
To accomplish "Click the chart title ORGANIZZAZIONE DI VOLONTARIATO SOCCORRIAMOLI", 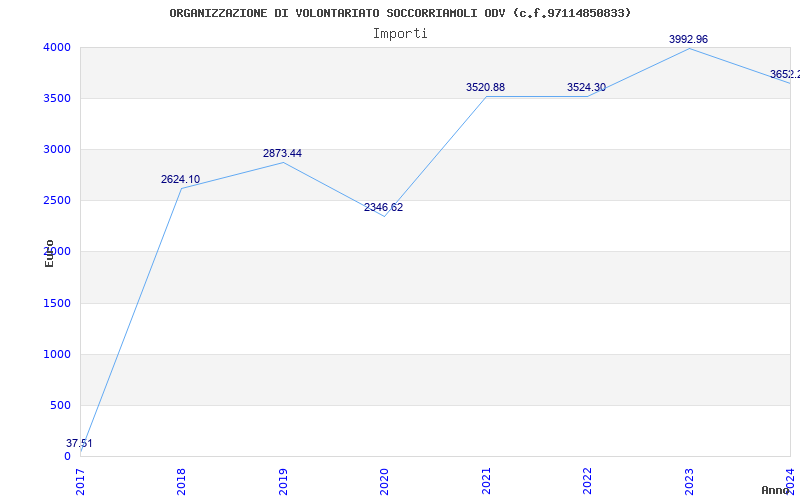I will click(400, 13).
